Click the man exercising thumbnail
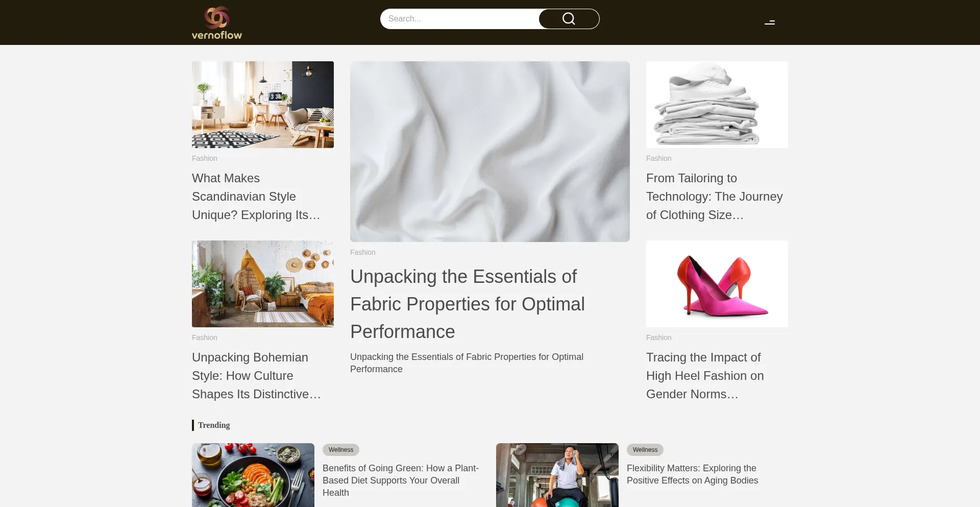Viewport: 980px width, 507px height. tap(557, 475)
